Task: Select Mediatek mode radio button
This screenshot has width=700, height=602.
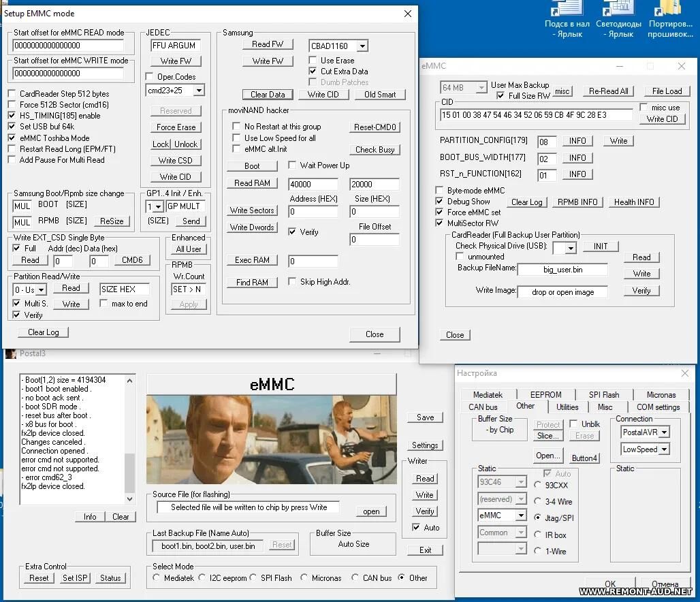Action: tap(156, 577)
